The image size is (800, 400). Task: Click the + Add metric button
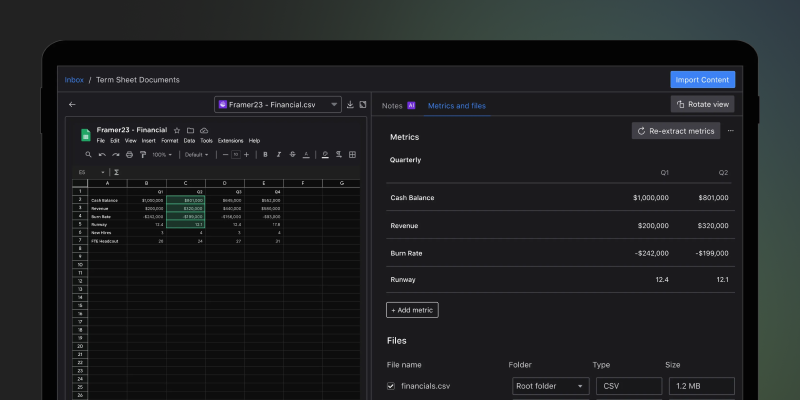point(412,310)
